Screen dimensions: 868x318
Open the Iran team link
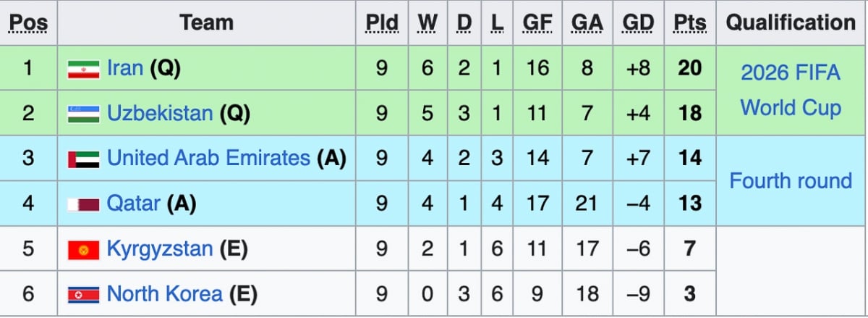125,68
